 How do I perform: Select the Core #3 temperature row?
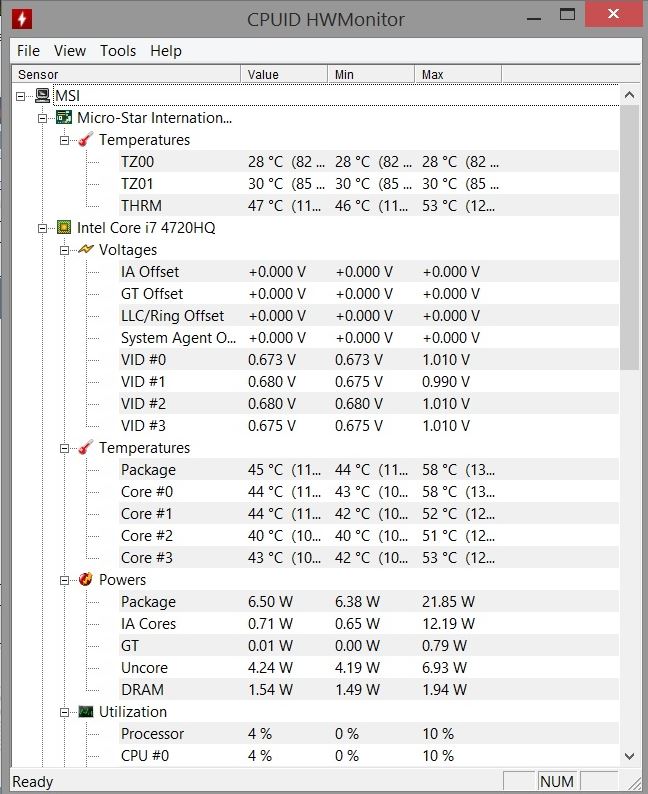click(x=368, y=558)
